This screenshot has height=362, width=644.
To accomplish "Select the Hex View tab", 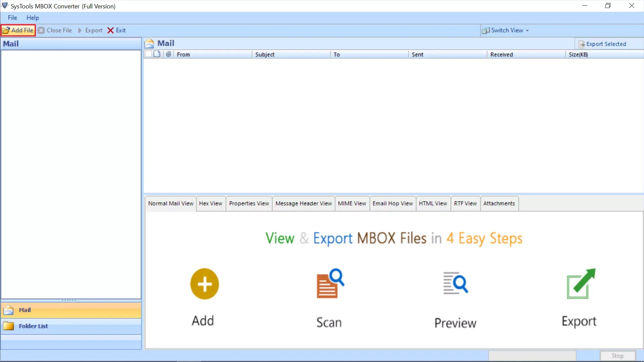I will 211,203.
